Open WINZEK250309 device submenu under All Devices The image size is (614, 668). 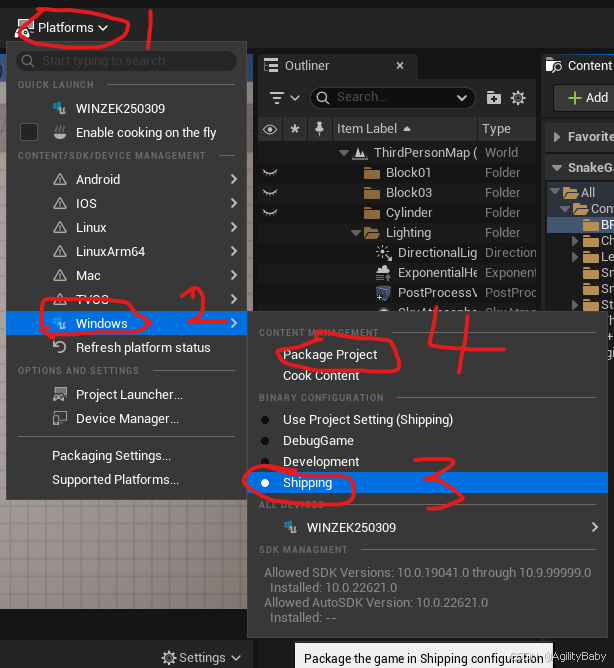[x=427, y=527]
